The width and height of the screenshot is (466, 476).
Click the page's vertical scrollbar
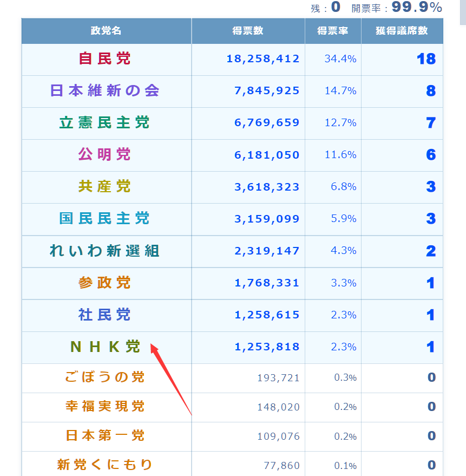click(463, 12)
